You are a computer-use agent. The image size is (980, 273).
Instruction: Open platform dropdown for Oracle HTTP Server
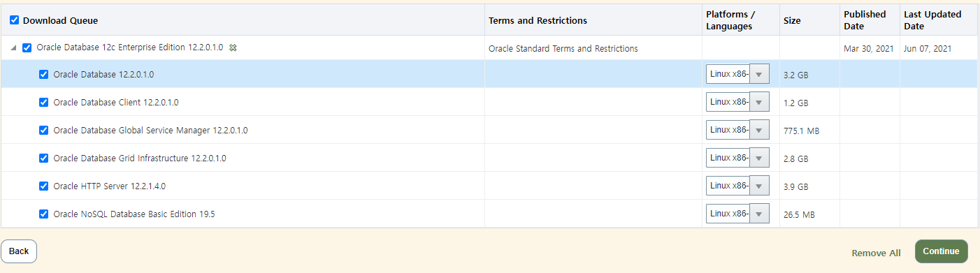[737, 186]
